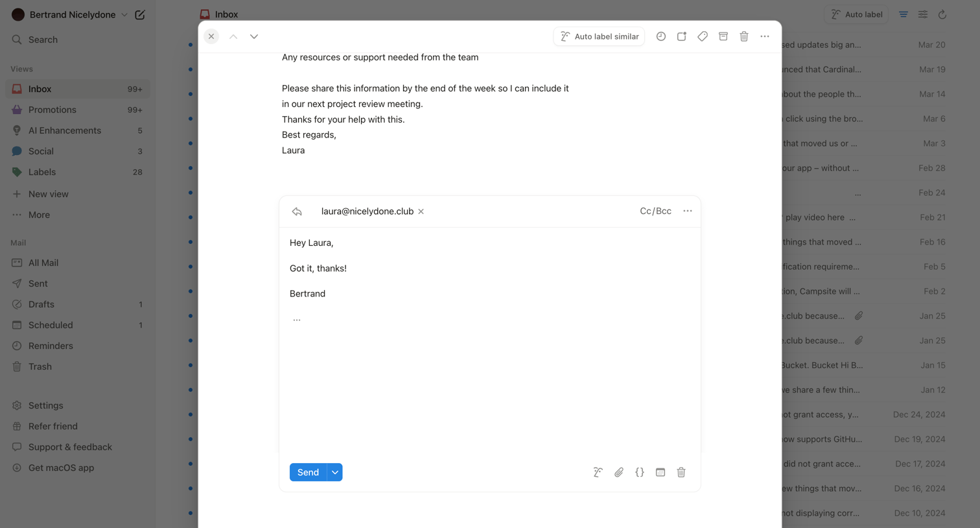Click the AI write icon in composer
This screenshot has height=528, width=980.
coord(598,472)
